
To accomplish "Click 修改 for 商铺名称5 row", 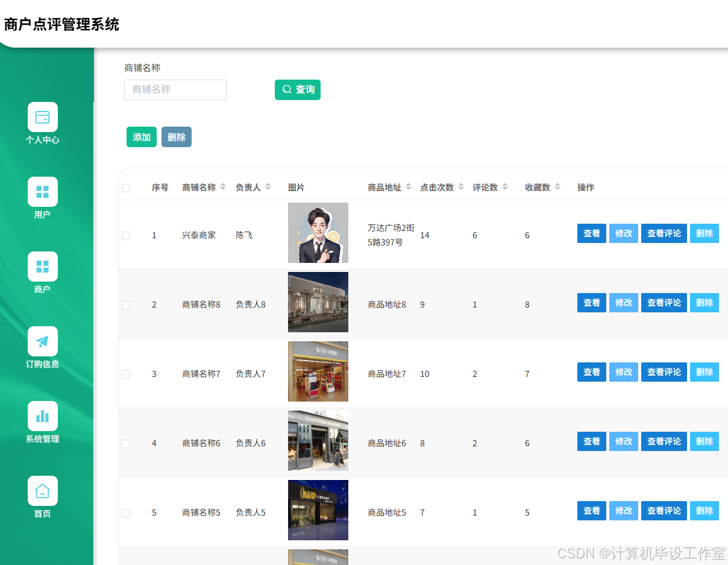I will click(x=624, y=511).
